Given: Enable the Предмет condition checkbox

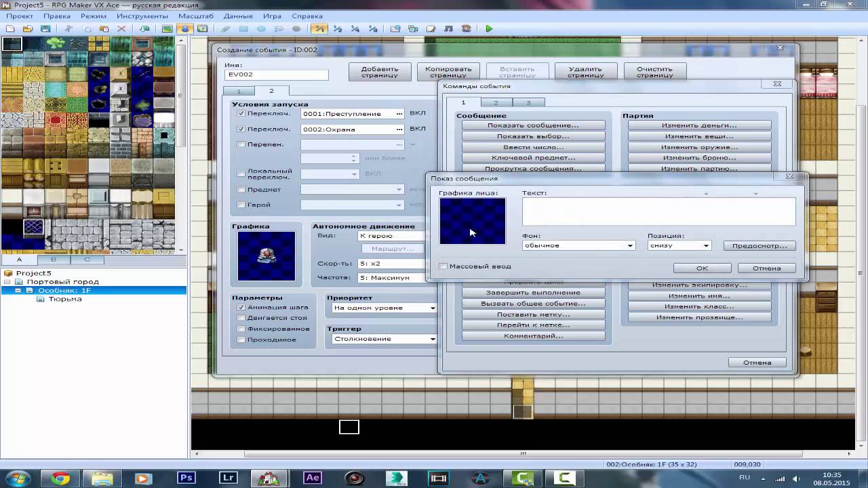Looking at the screenshot, I should [241, 190].
